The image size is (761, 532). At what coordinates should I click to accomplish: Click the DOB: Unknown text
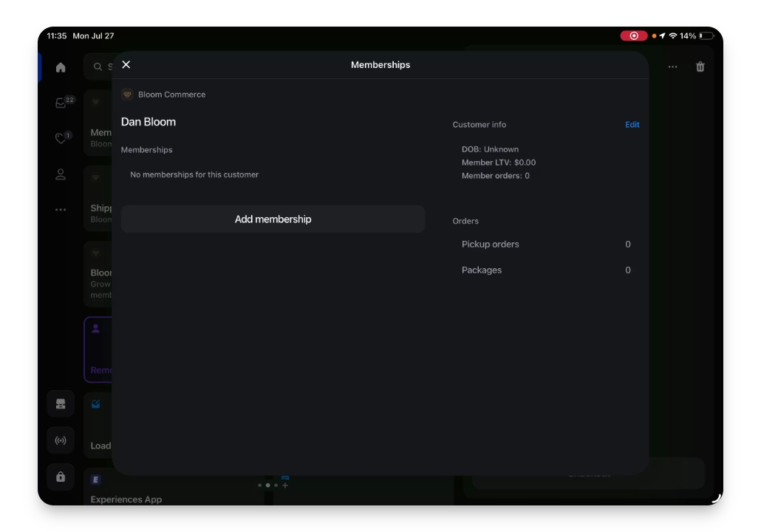pyautogui.click(x=490, y=149)
